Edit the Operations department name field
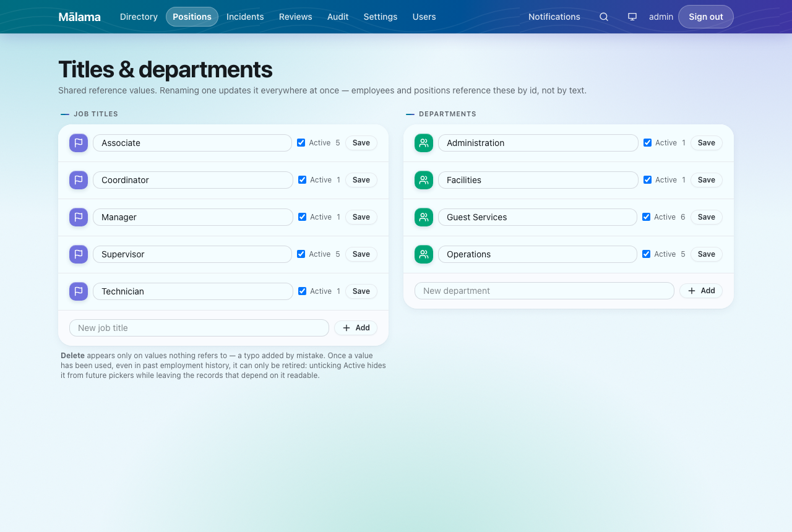The height and width of the screenshot is (532, 792). pos(538,254)
